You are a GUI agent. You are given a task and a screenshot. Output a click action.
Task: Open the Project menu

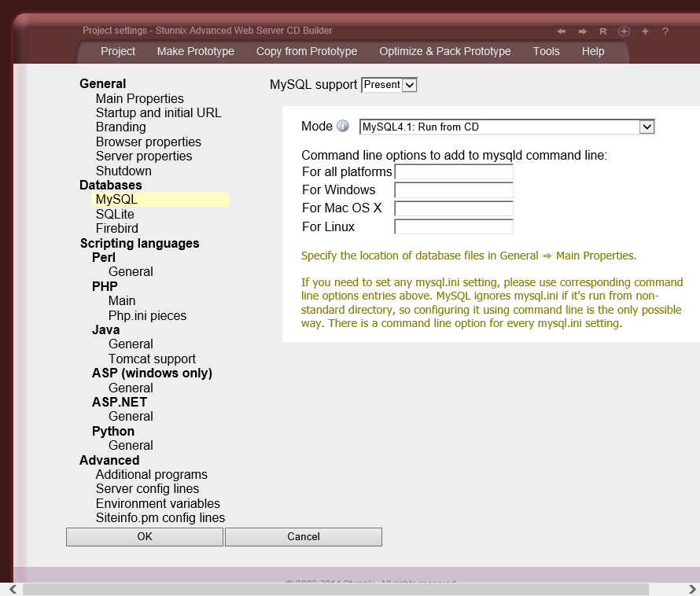pyautogui.click(x=117, y=51)
